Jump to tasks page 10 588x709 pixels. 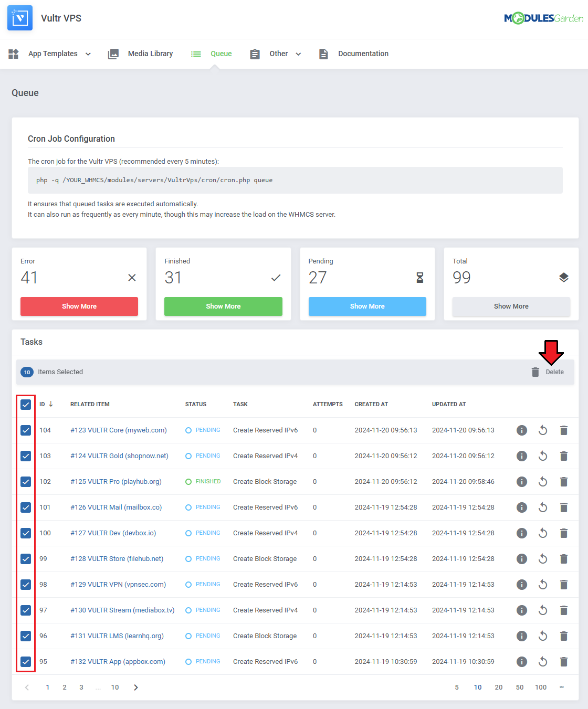[115, 687]
